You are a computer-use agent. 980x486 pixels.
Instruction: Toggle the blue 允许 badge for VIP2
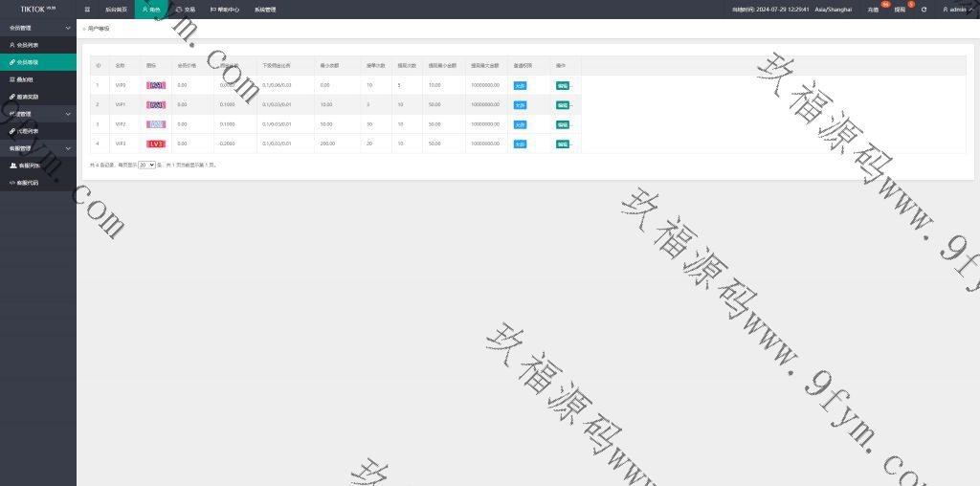[520, 124]
